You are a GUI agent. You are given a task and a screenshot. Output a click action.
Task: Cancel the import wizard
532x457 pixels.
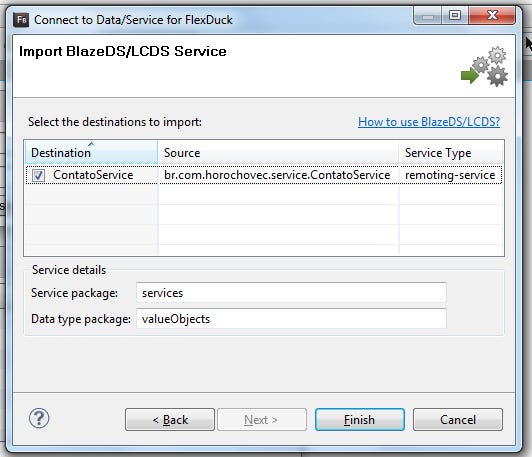click(458, 420)
